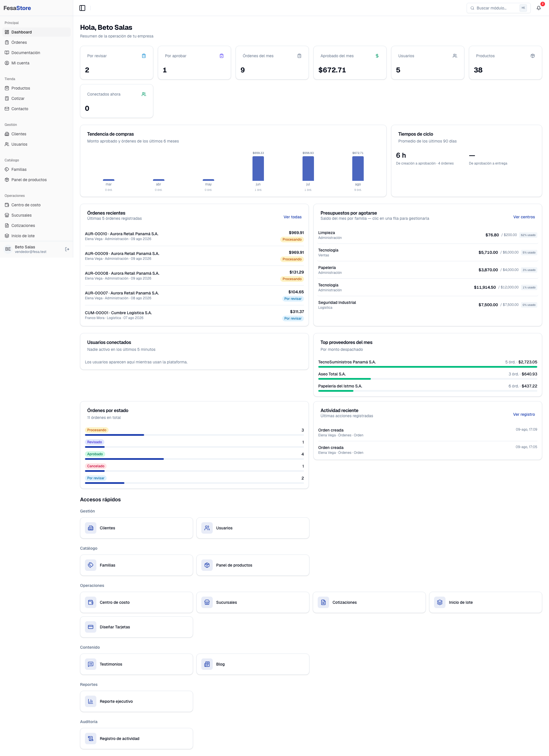Click the logout icon beside Beto Salas
The height and width of the screenshot is (756, 549).
[x=67, y=249]
